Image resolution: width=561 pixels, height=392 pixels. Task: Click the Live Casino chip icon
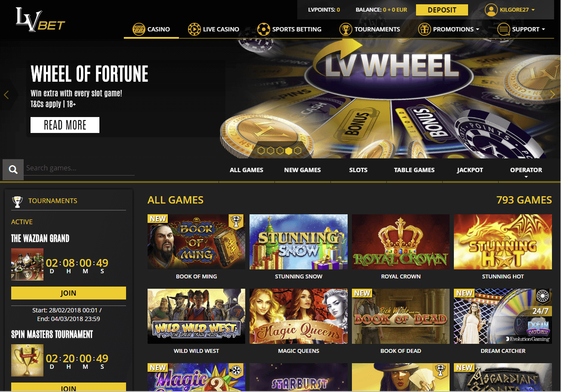pos(194,29)
